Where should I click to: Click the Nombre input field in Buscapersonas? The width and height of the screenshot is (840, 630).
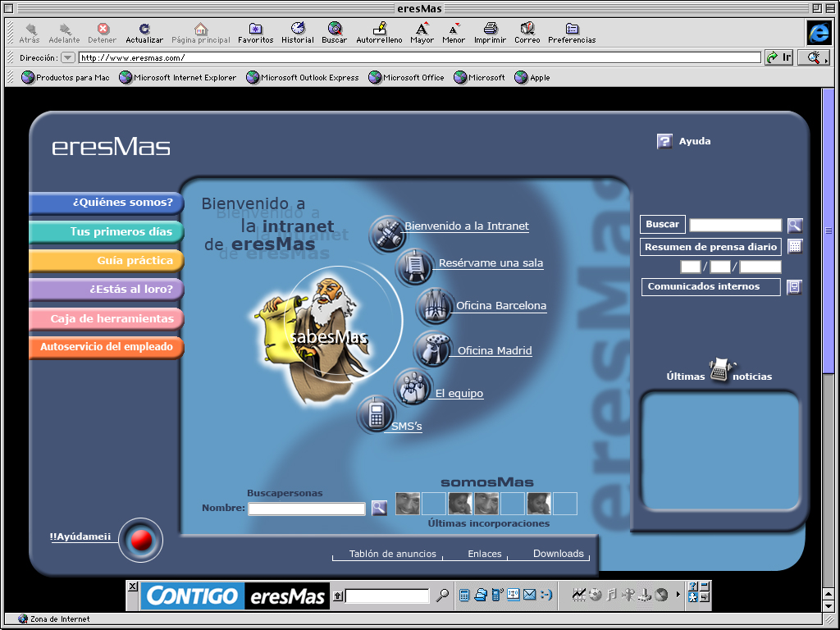point(307,509)
